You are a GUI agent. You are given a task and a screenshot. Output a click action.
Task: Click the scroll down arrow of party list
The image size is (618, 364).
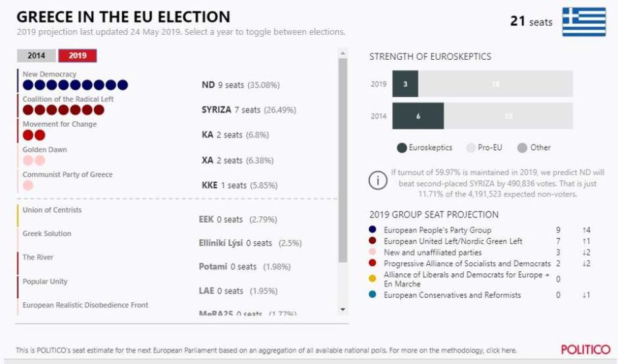pyautogui.click(x=343, y=309)
